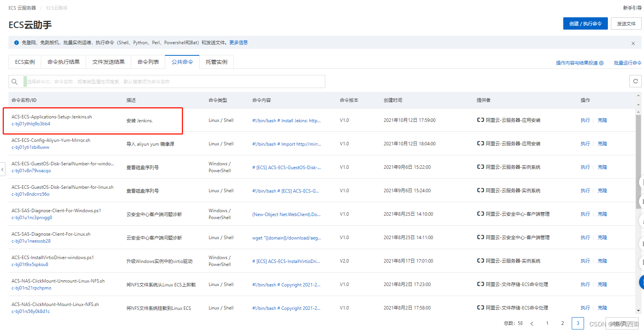Execute the command with ID c-bj01v8n79vxacqo
Screen dimensions: 644x331
585,167
